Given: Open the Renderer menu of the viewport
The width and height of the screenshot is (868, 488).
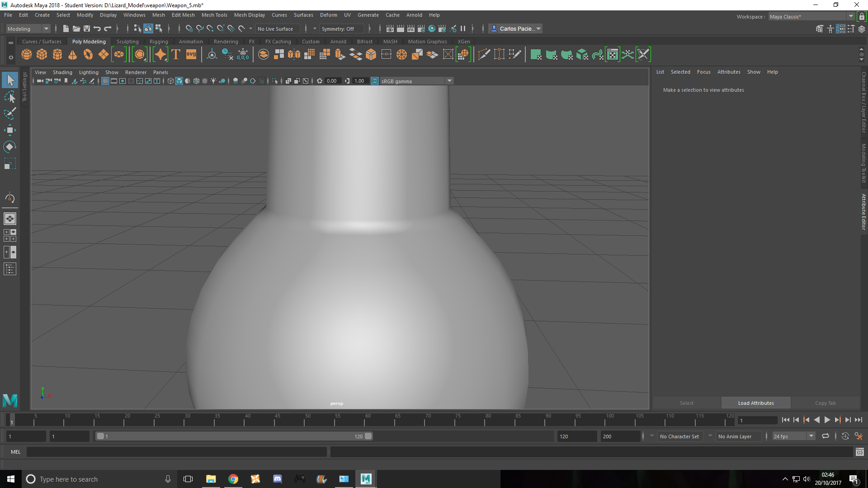Looking at the screenshot, I should click(136, 72).
